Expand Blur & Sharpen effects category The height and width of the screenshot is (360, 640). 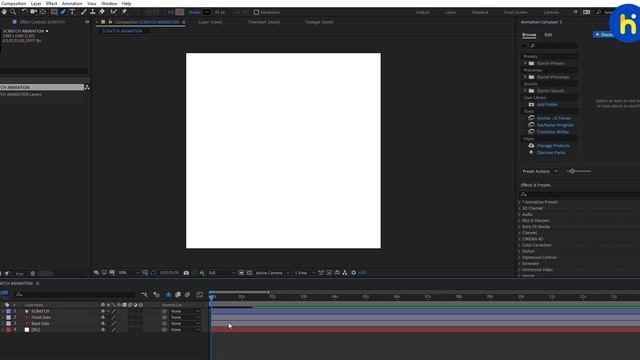click(520, 220)
